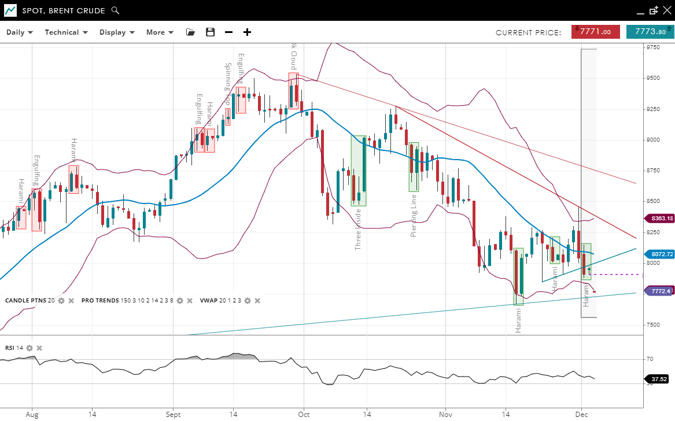Click the teal buy price 7773

[649, 32]
